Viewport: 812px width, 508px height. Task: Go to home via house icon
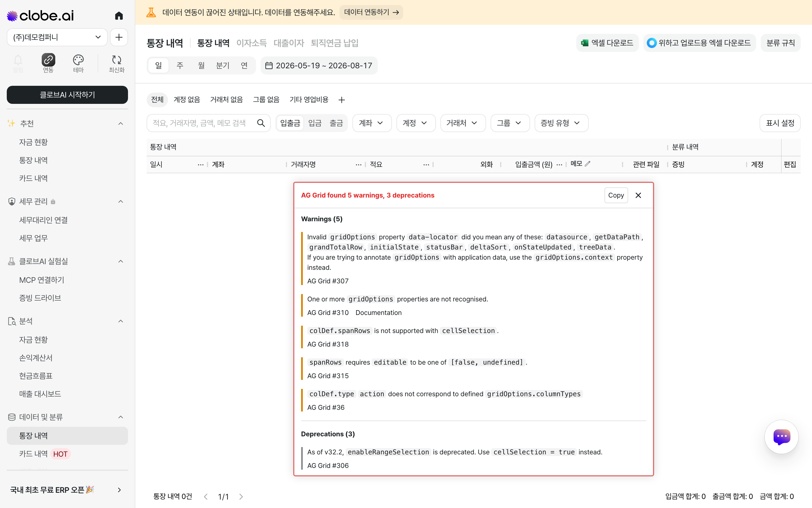pyautogui.click(x=119, y=16)
